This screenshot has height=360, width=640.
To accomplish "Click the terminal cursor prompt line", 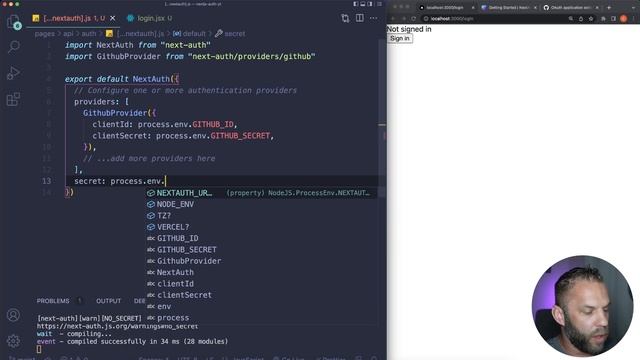I will point(39,349).
